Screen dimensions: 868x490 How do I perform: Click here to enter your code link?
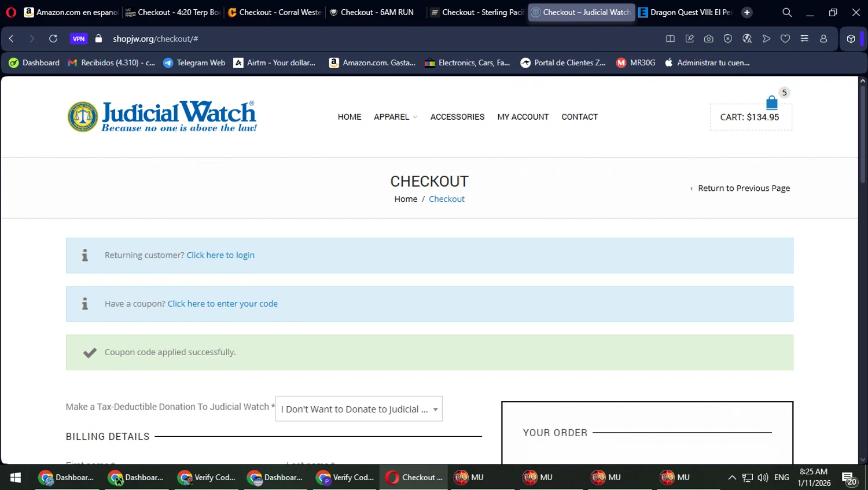223,304
